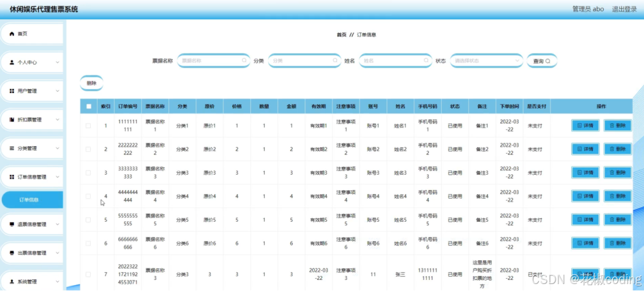Expand 个人中心 menu chevron
Viewport: 644px width, 291px height.
click(x=58, y=62)
